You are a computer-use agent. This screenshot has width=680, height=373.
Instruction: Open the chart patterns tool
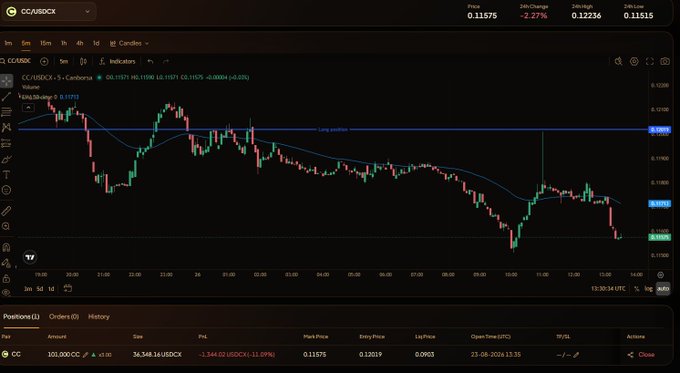pyautogui.click(x=7, y=128)
